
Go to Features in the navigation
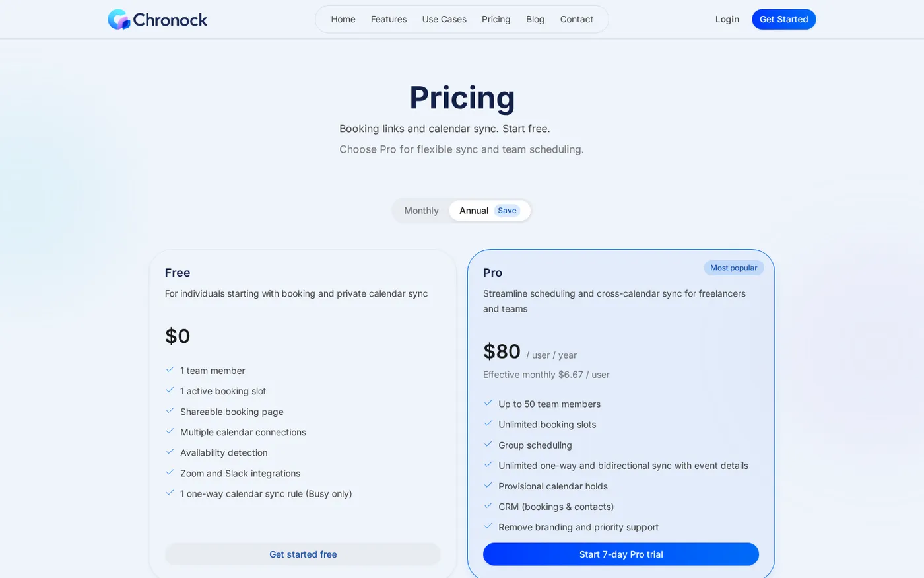(389, 19)
